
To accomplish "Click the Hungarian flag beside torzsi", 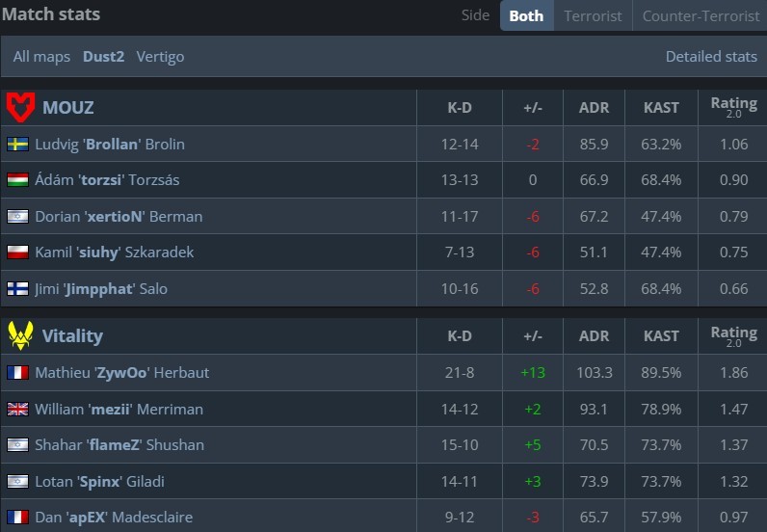I will click(17, 180).
